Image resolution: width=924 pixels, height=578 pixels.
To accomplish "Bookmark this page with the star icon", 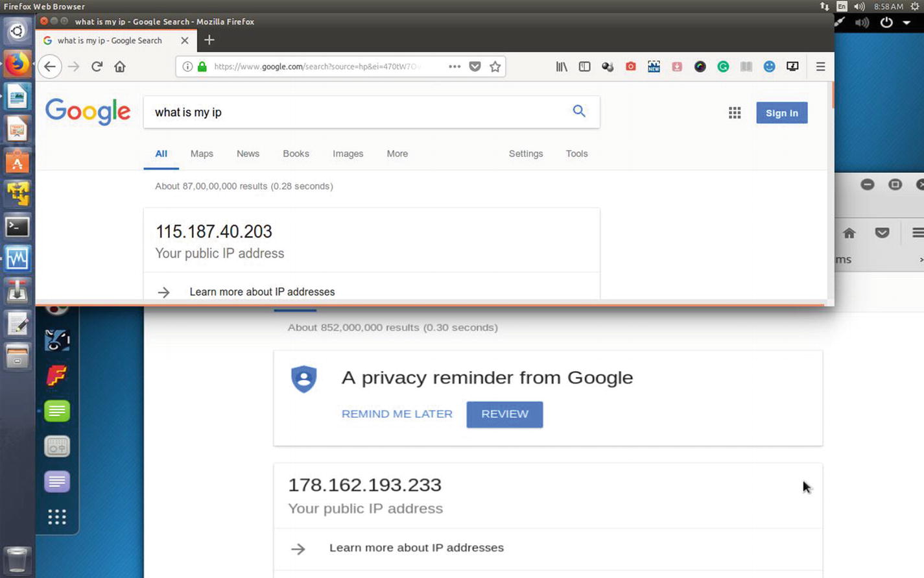I will tap(495, 66).
